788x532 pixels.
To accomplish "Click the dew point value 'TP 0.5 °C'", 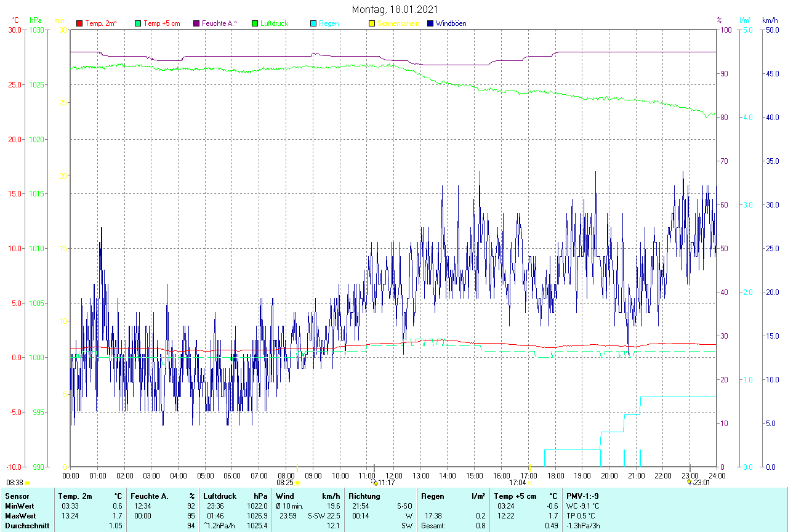I will click(x=581, y=515).
